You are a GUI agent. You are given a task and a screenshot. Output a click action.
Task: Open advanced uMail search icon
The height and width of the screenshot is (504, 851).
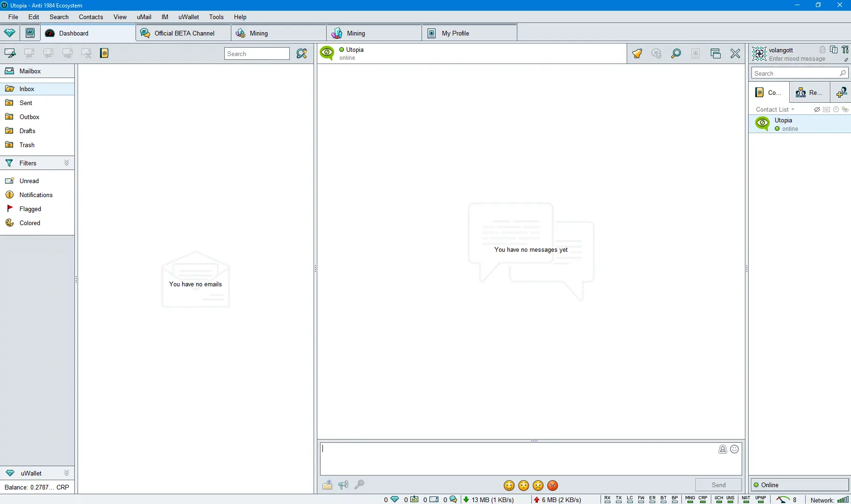[302, 54]
